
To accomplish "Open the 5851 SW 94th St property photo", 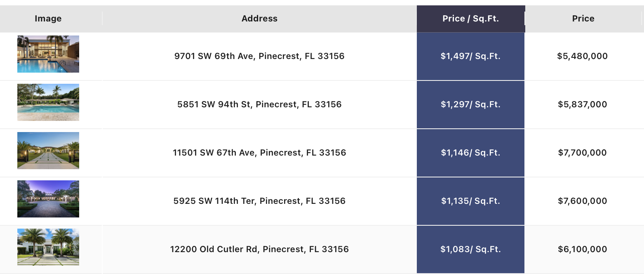I will [48, 102].
